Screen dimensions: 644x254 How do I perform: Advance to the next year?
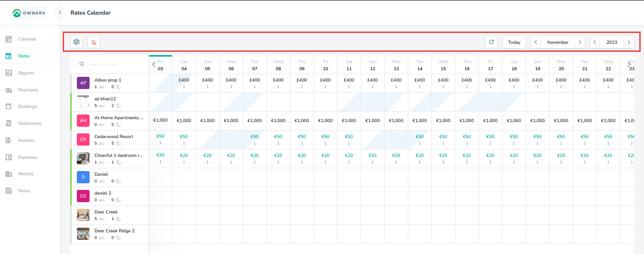coord(628,42)
